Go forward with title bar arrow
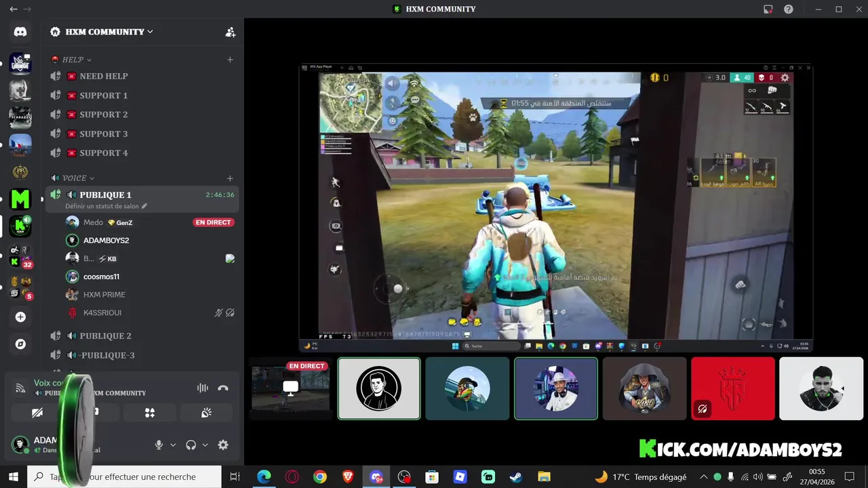This screenshot has height=488, width=868. pos(27,9)
